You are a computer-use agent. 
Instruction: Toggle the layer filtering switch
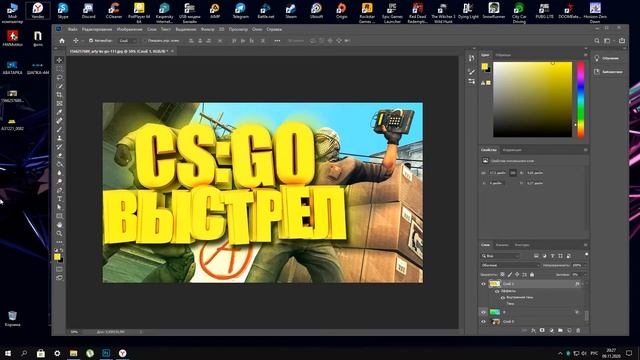pyautogui.click(x=587, y=255)
